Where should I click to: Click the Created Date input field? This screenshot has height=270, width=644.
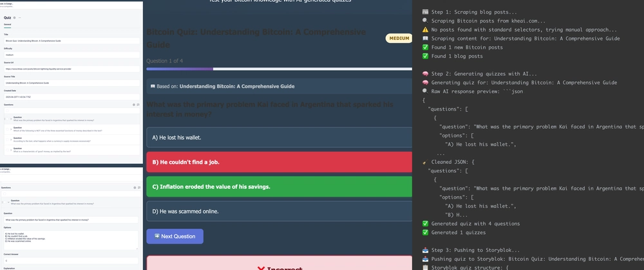pyautogui.click(x=72, y=96)
